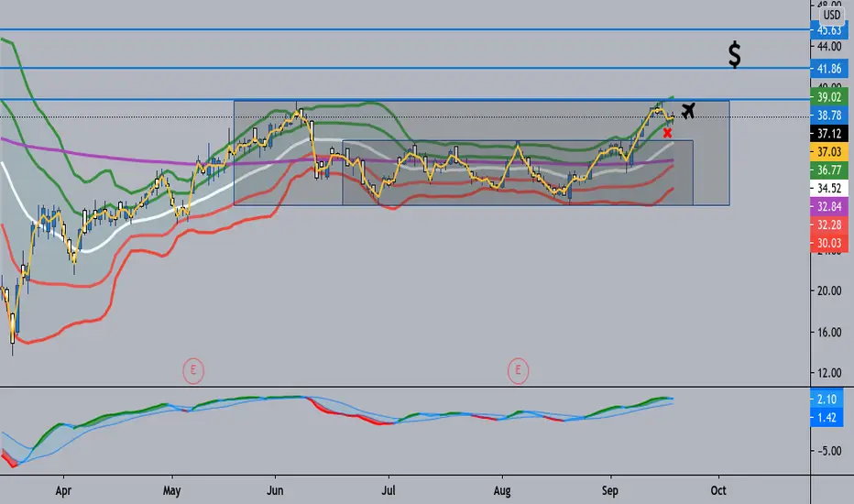Click the Sep label on time axis

click(x=610, y=490)
